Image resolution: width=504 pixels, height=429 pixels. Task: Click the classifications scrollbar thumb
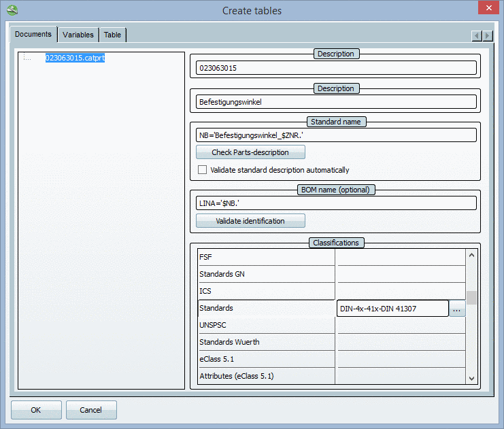pyautogui.click(x=471, y=298)
